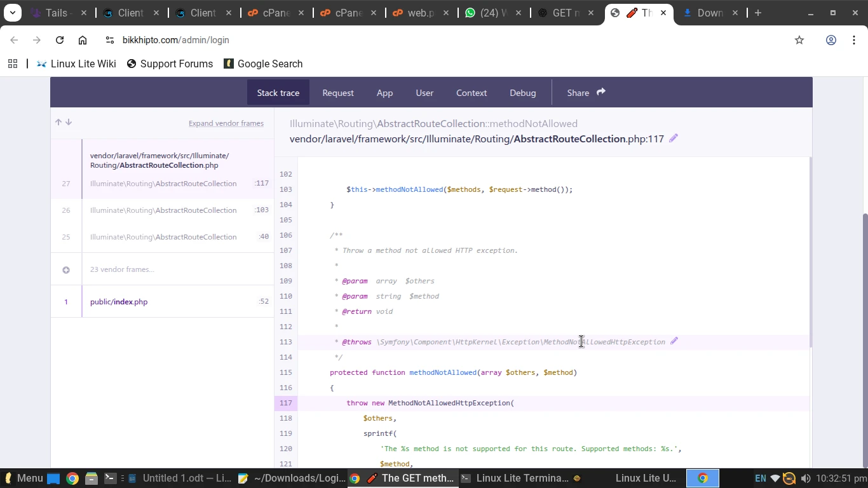Click the address bar URL
The image size is (868, 488).
click(x=175, y=40)
